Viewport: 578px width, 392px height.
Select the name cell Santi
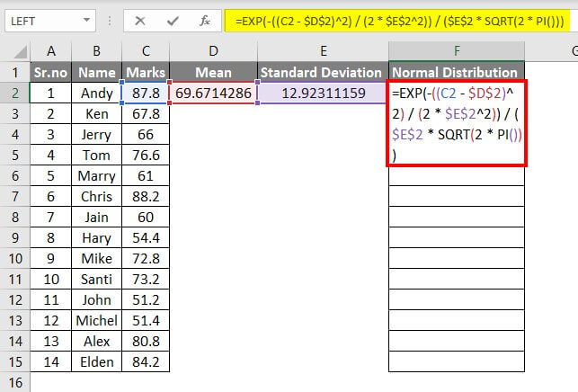(96, 279)
